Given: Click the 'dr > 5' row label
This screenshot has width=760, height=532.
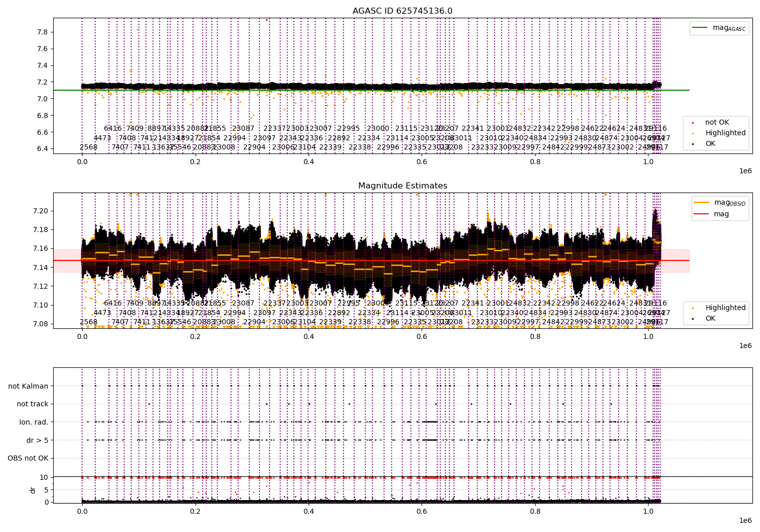Looking at the screenshot, I should (x=37, y=440).
